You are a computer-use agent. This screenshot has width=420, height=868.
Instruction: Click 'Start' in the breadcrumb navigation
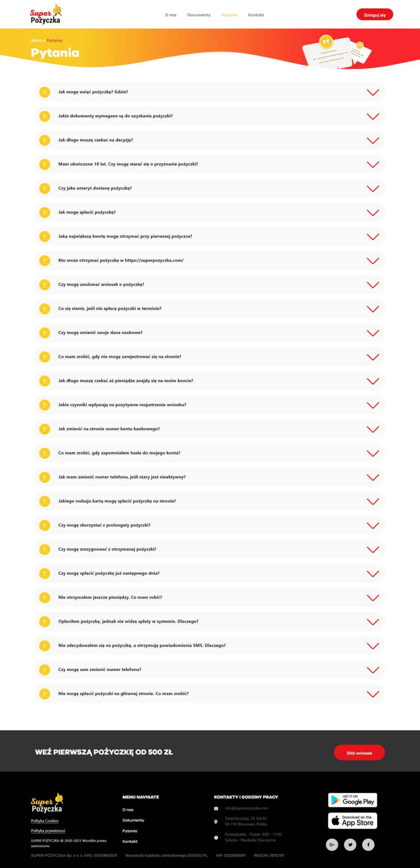click(35, 40)
